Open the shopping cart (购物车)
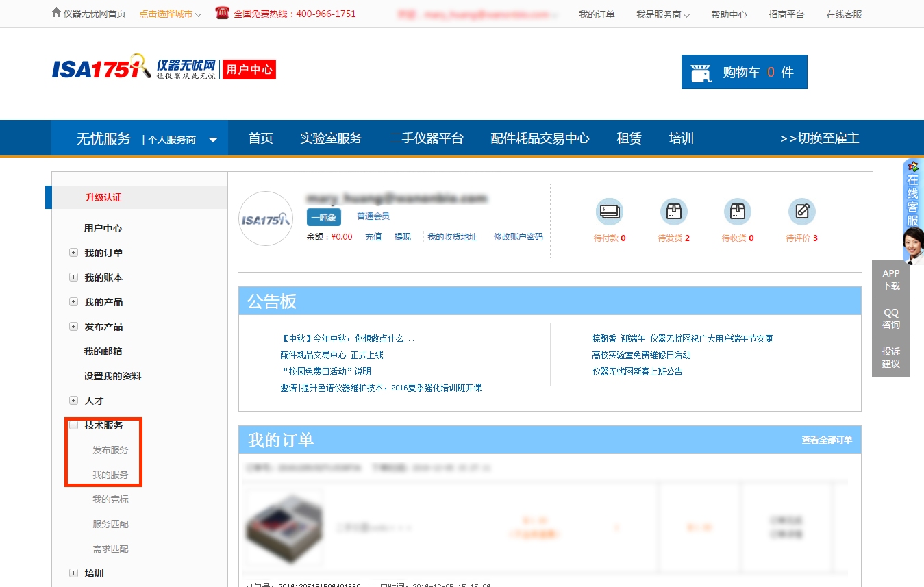 (744, 71)
